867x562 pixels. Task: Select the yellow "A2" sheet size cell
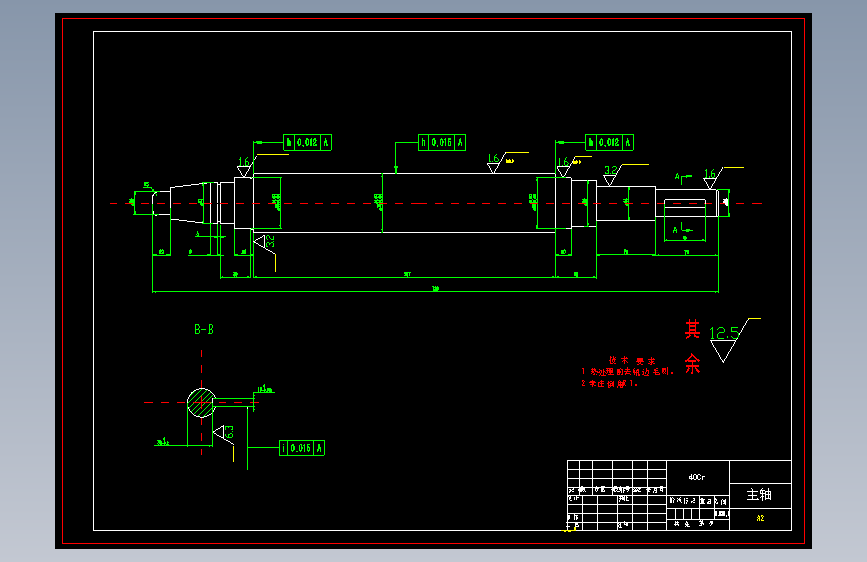point(760,518)
